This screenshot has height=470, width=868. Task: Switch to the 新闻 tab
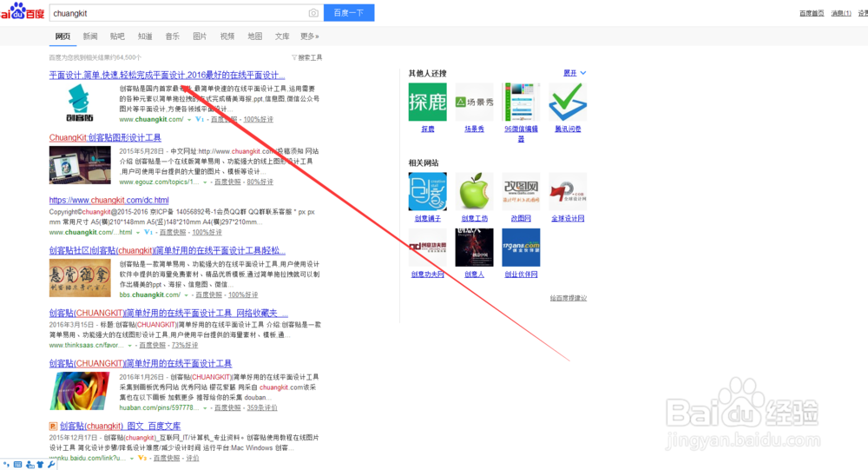pyautogui.click(x=90, y=36)
